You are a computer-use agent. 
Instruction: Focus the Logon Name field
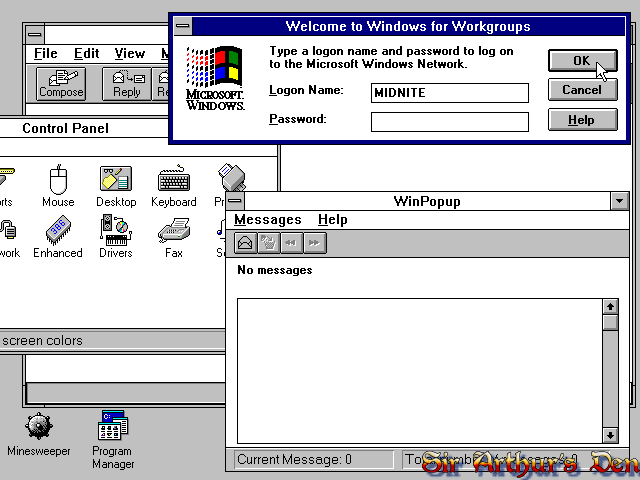(449, 93)
